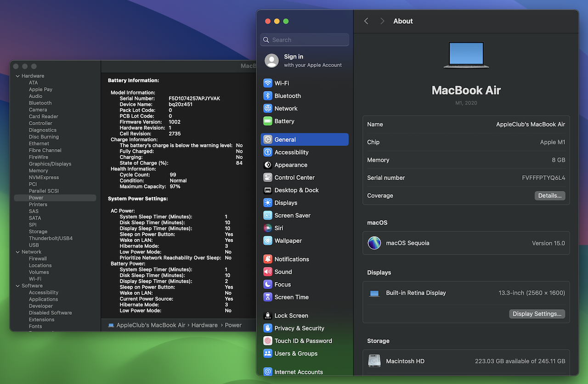Select Disabled Software in System Information
Screen dimensions: 588x384
[x=51, y=313]
